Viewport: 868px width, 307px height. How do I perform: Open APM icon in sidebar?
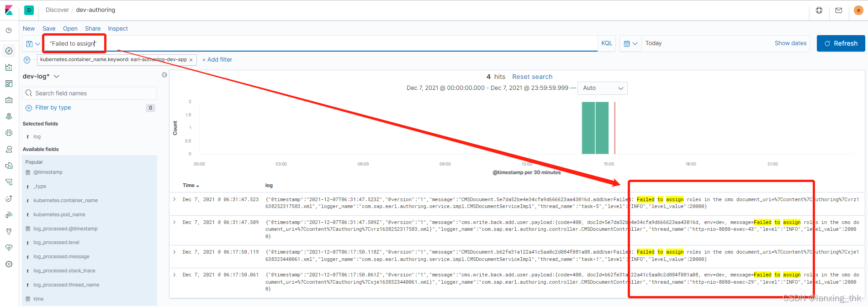click(x=9, y=182)
